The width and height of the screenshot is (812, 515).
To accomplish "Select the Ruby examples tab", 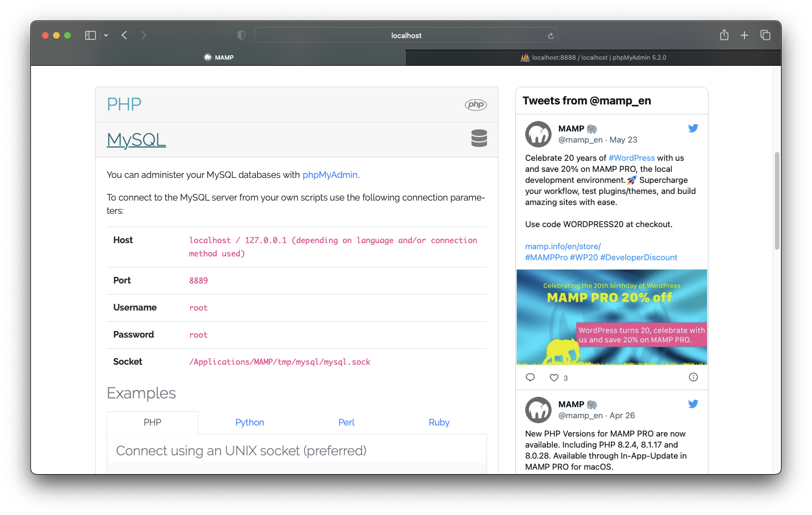I will tap(439, 422).
